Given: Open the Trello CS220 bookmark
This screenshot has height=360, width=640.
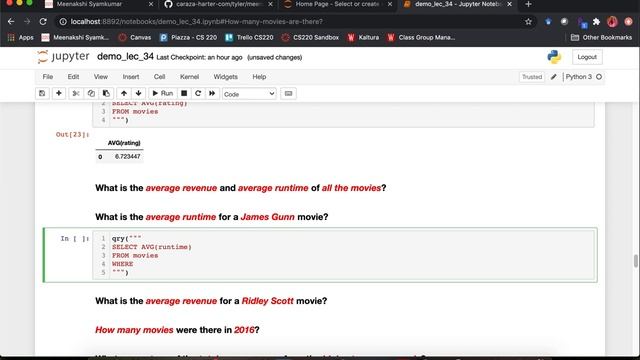Looking at the screenshot, I should [249, 38].
